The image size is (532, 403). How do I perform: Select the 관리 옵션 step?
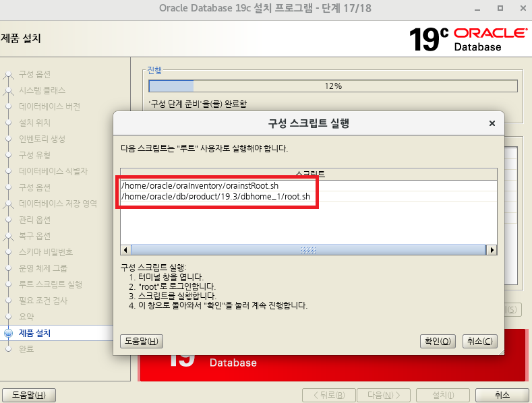coord(34,220)
